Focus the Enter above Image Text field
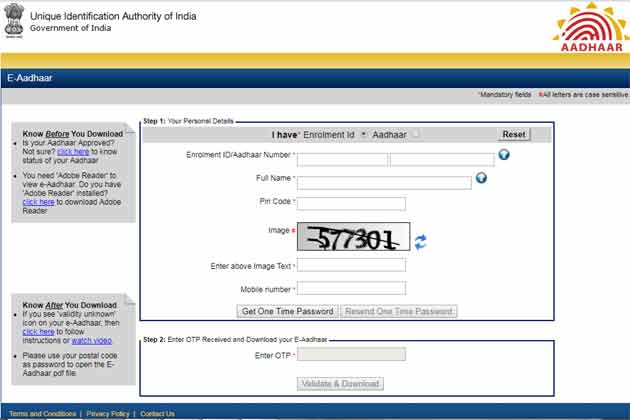 [351, 265]
